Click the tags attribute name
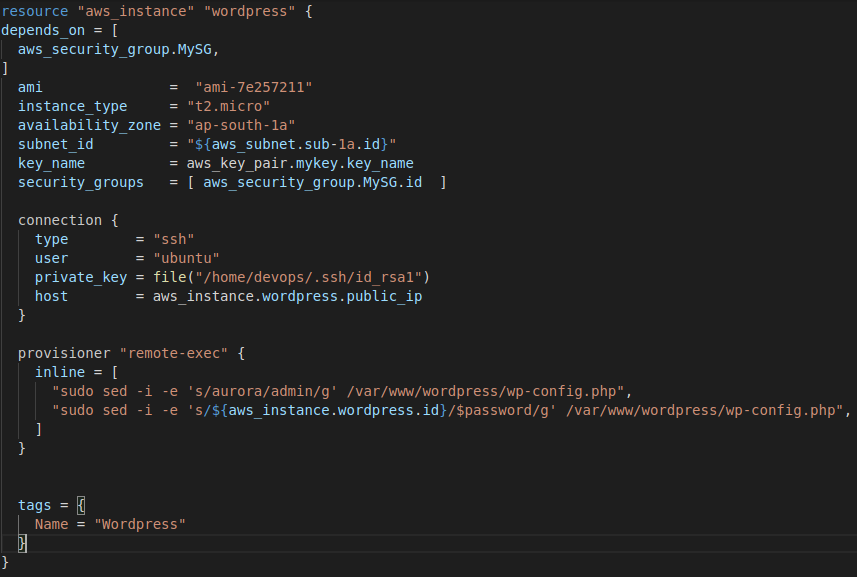 (x=34, y=505)
